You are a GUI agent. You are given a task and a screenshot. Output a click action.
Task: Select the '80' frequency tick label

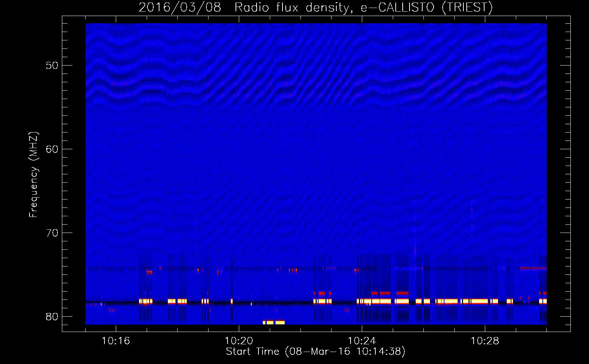click(x=52, y=317)
